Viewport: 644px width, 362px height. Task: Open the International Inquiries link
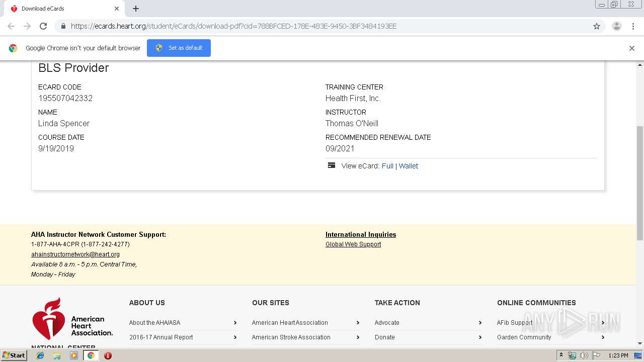click(361, 234)
